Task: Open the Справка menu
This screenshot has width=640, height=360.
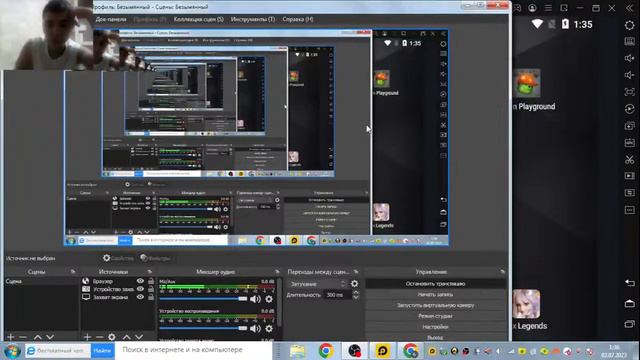Action: point(298,19)
